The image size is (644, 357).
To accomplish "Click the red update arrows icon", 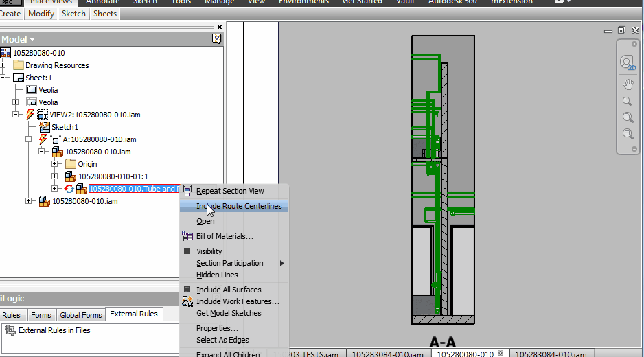I will coord(69,189).
